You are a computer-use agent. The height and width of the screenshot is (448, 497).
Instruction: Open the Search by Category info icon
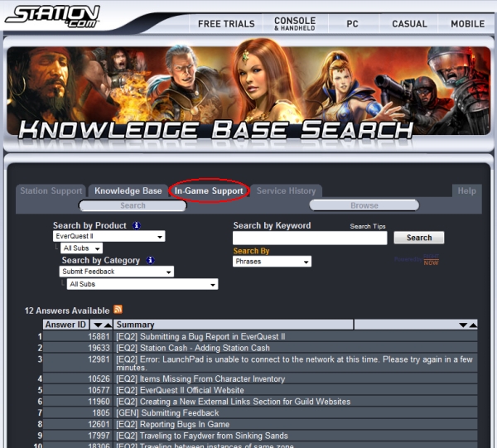point(150,260)
